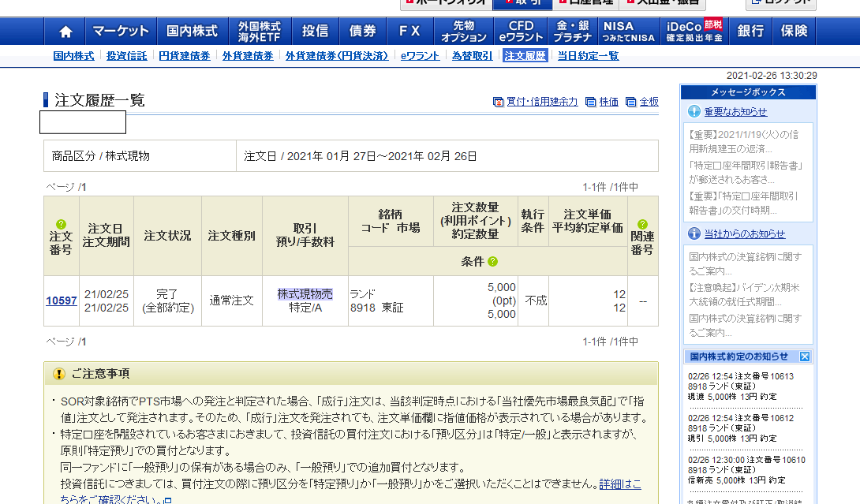Close the 国内株式約定のお知らせ panel
The height and width of the screenshot is (504, 860).
click(805, 357)
